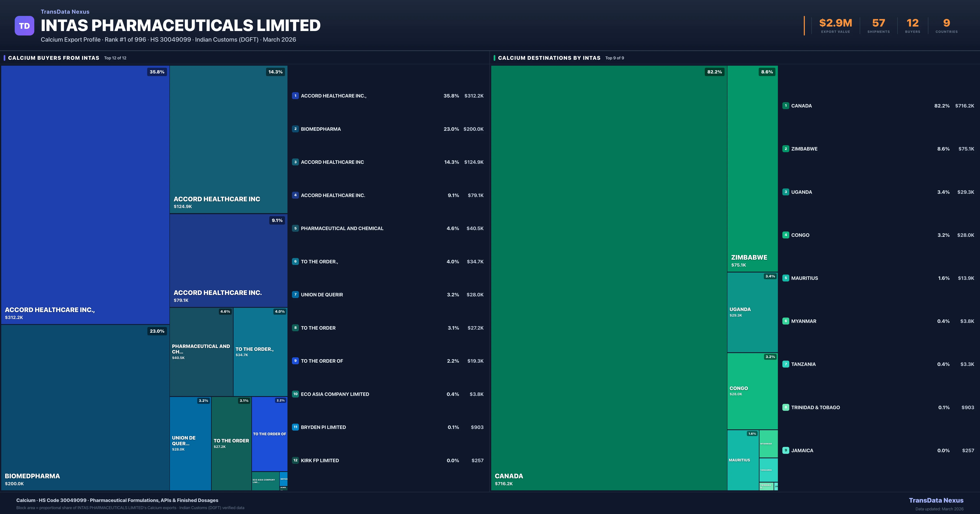
Task: Click rank 2 badge next to BIOMEDPHARMA
Action: coord(295,129)
